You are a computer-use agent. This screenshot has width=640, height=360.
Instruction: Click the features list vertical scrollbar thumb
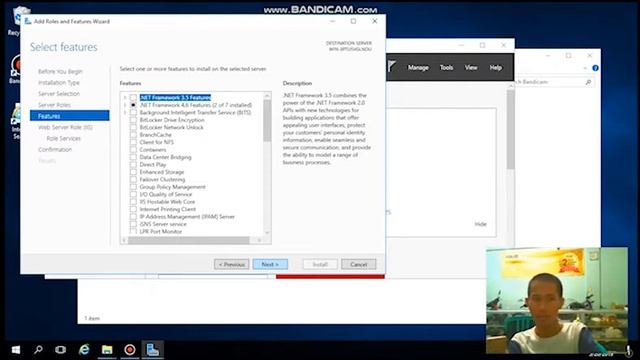coord(267,120)
